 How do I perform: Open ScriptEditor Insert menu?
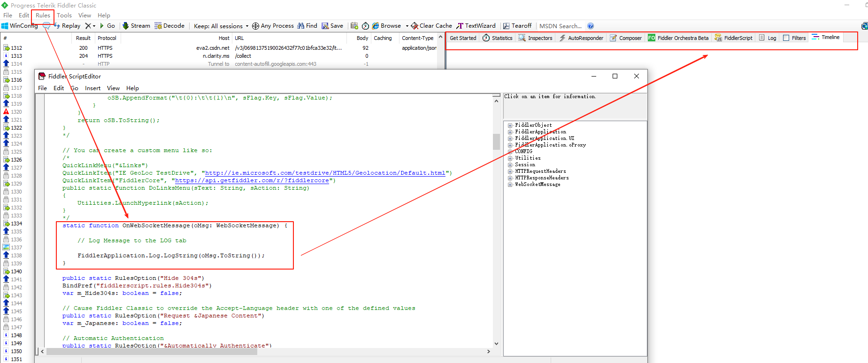click(92, 88)
